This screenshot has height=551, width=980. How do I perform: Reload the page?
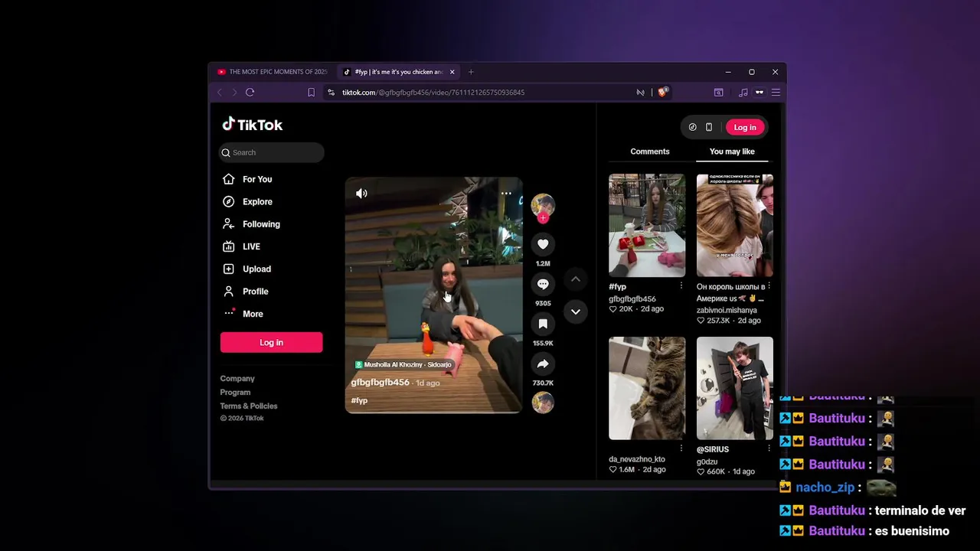250,93
